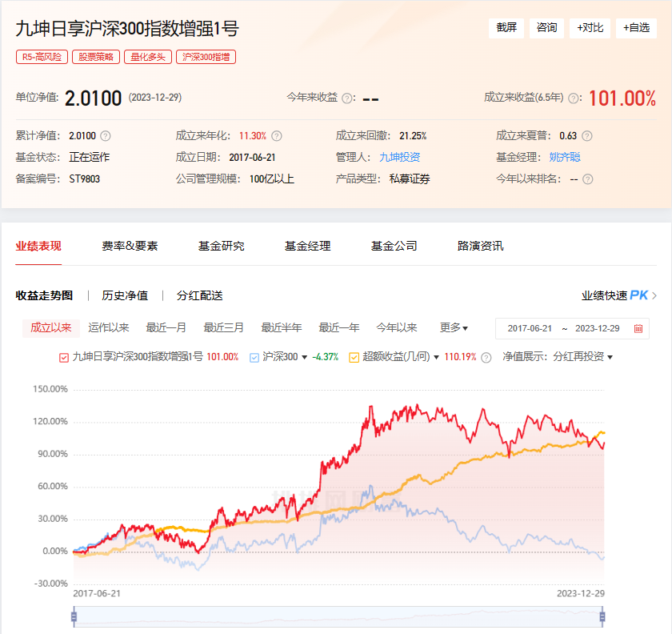Click the 咨询 button

tap(546, 28)
